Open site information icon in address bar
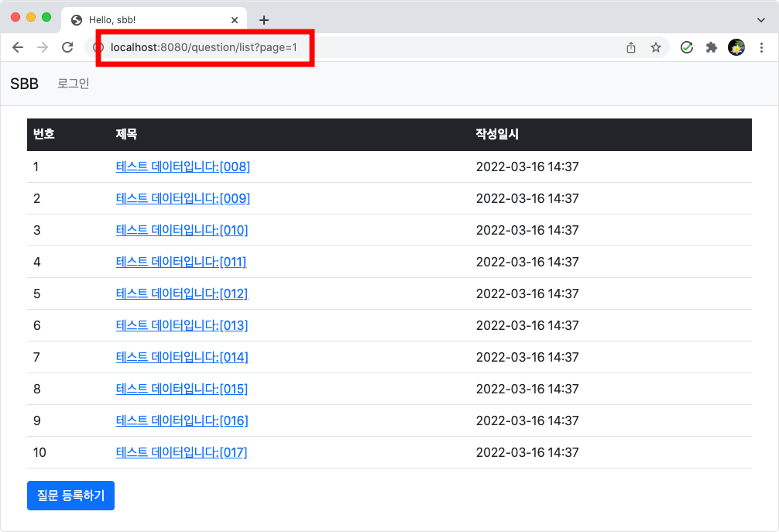The height and width of the screenshot is (532, 779). click(x=98, y=47)
